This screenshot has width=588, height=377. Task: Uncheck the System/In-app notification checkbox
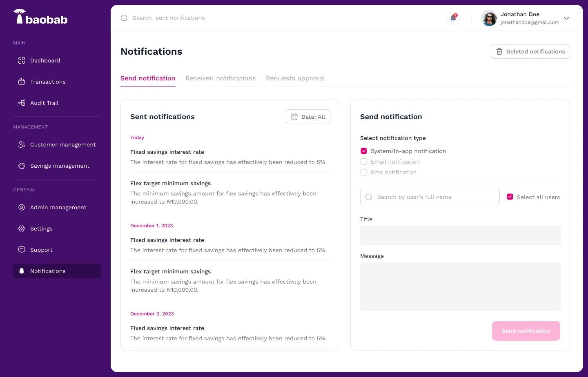tap(364, 151)
